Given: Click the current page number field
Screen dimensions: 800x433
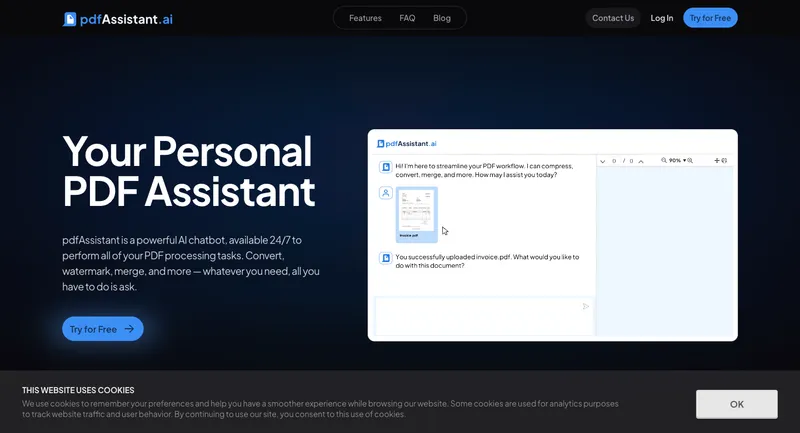Looking at the screenshot, I should point(614,161).
